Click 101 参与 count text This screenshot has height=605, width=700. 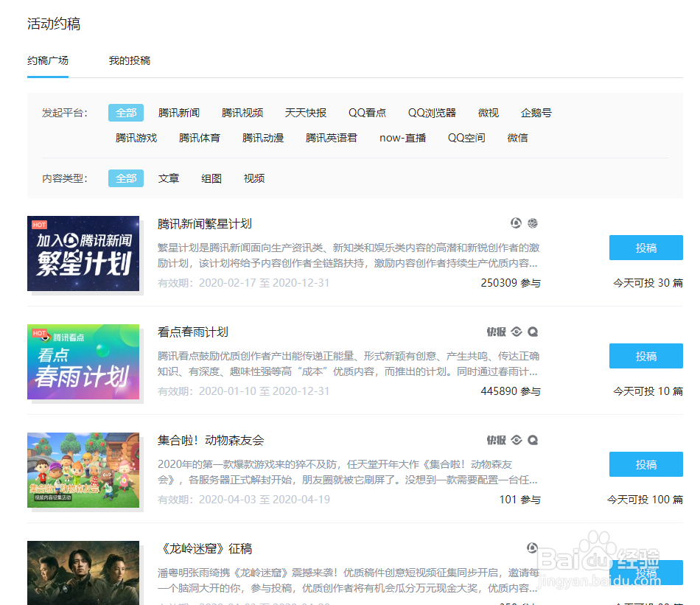tap(519, 500)
